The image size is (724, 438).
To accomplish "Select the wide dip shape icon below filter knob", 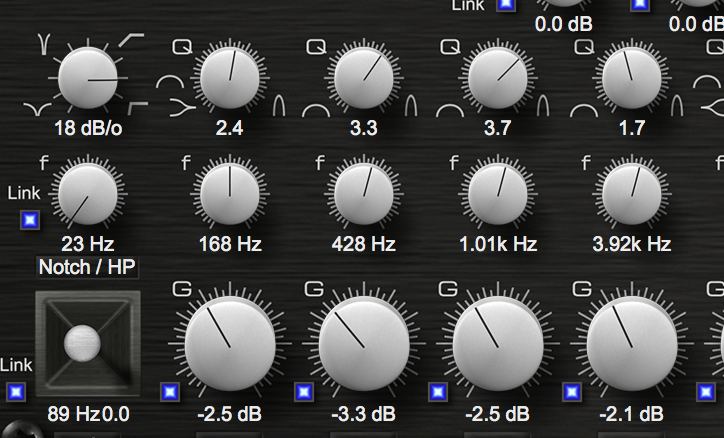I will 37,109.
